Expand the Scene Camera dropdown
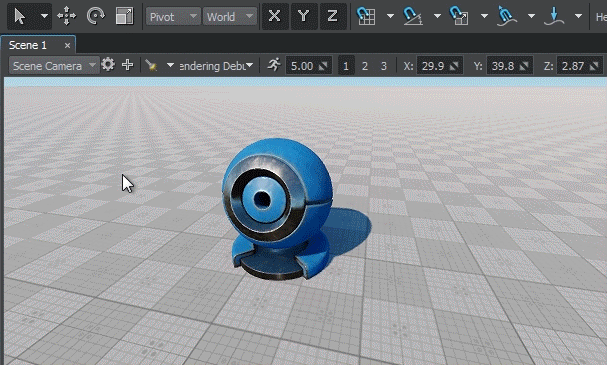The width and height of the screenshot is (607, 365). (x=54, y=65)
